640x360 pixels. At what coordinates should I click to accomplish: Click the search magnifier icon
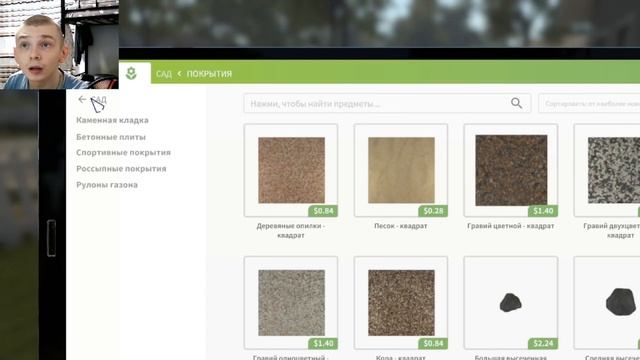pyautogui.click(x=516, y=103)
